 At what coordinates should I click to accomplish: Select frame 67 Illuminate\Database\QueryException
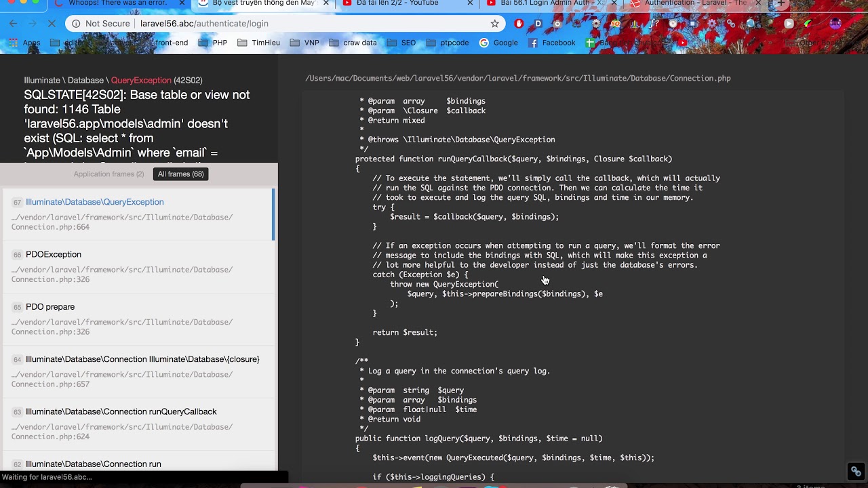[136, 214]
